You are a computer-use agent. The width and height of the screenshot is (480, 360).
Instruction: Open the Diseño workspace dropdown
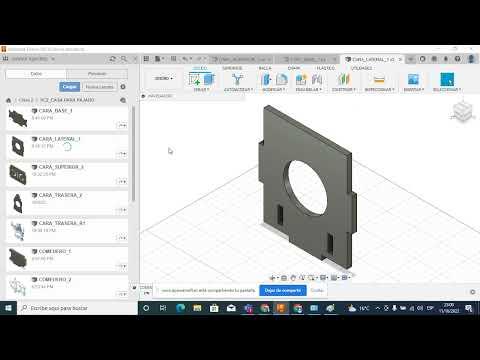coord(164,78)
